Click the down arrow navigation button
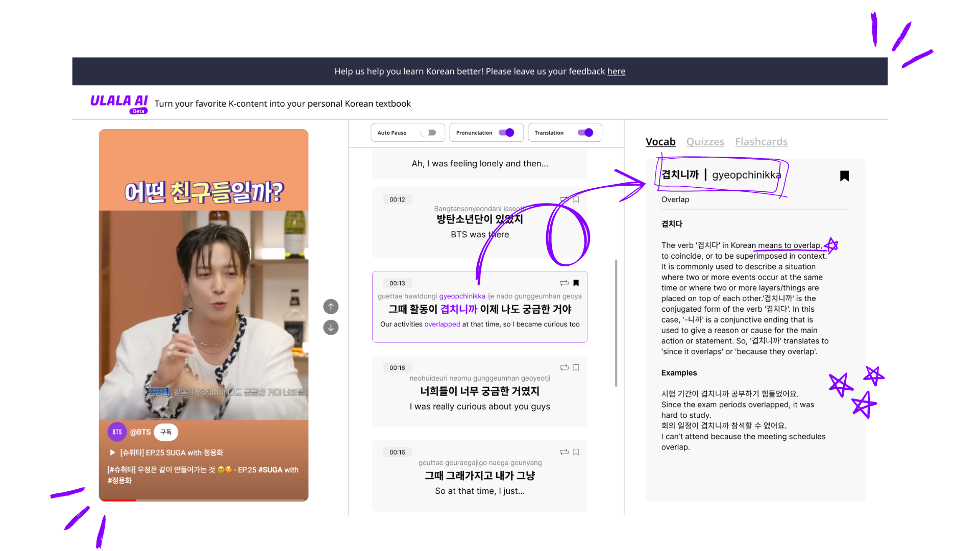This screenshot has height=551, width=980. (x=331, y=328)
